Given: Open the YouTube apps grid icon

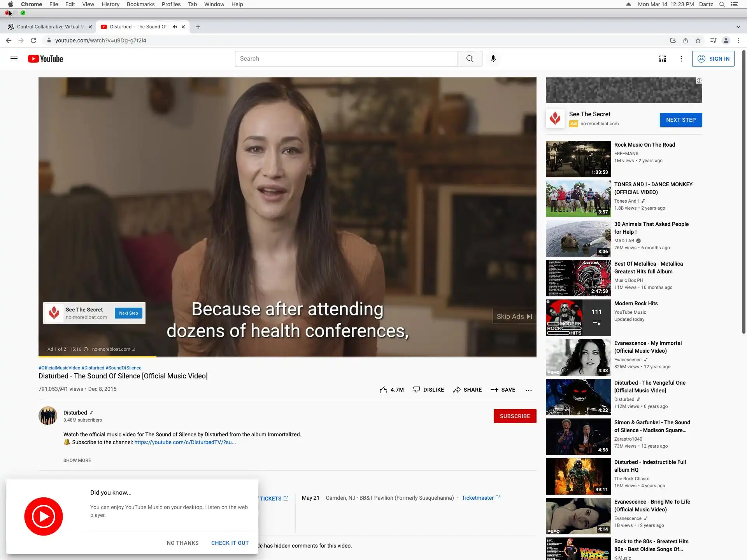Looking at the screenshot, I should [x=662, y=59].
